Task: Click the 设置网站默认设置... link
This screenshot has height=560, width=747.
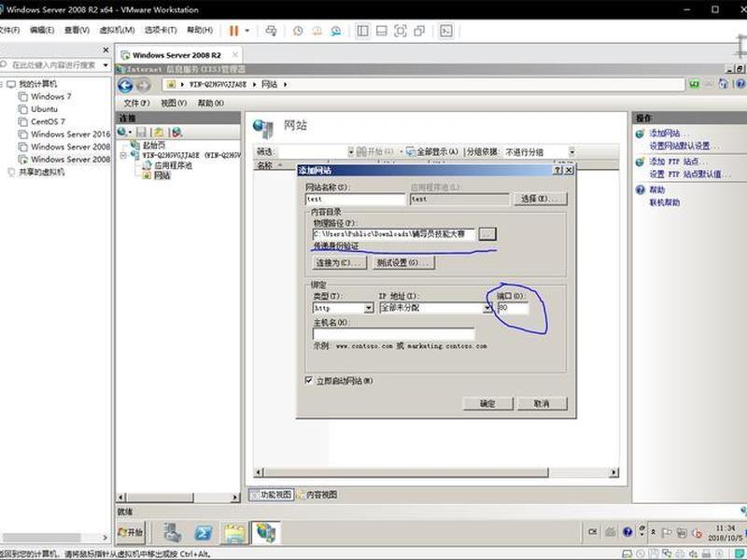Action: tap(684, 146)
